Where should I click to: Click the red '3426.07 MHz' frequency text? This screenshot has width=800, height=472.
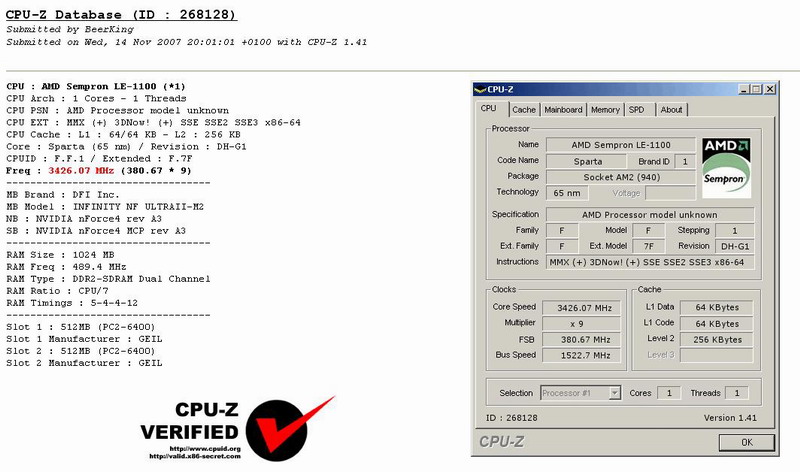81,170
